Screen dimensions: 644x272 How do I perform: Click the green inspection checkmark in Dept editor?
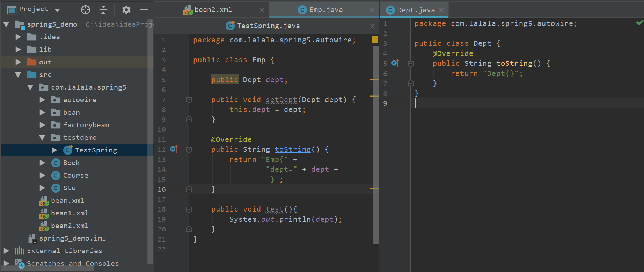(639, 23)
